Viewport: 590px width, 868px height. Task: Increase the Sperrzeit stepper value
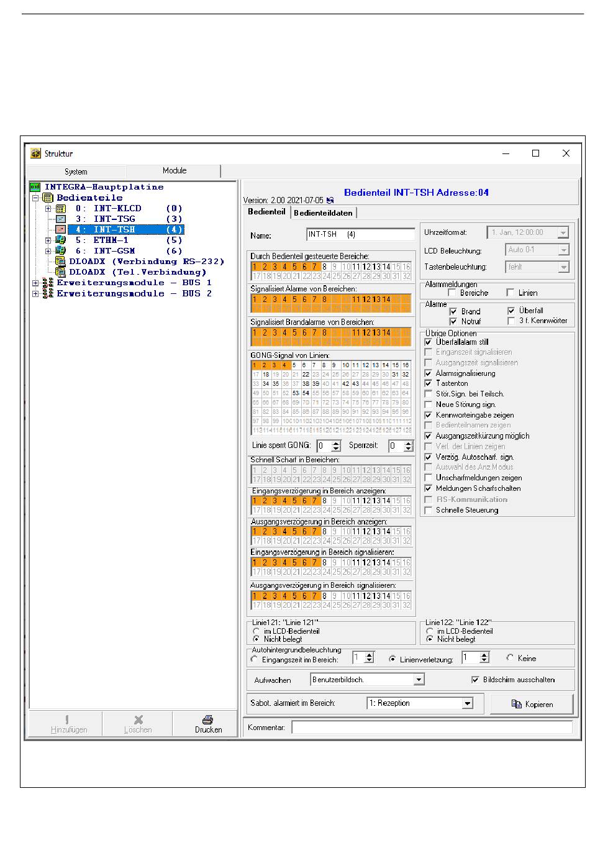click(408, 443)
